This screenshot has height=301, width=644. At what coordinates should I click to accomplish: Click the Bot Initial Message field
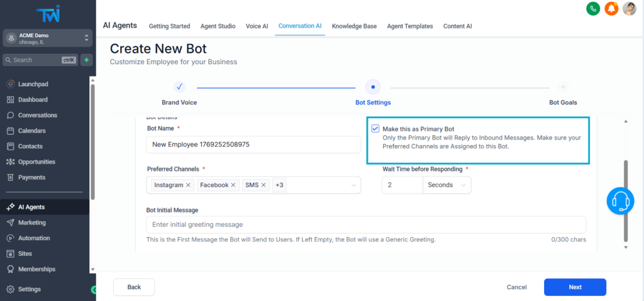[365, 224]
